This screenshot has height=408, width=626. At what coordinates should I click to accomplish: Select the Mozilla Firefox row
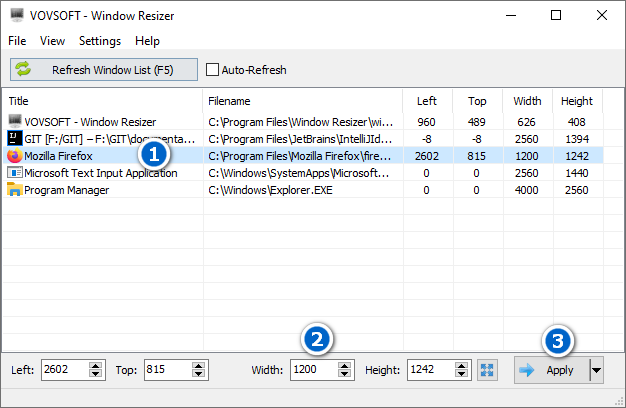pos(303,156)
